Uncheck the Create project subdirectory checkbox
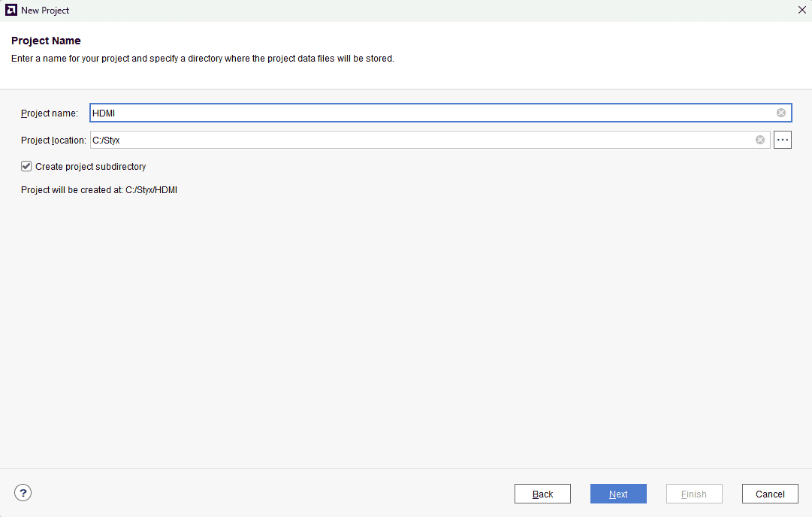 (x=26, y=166)
